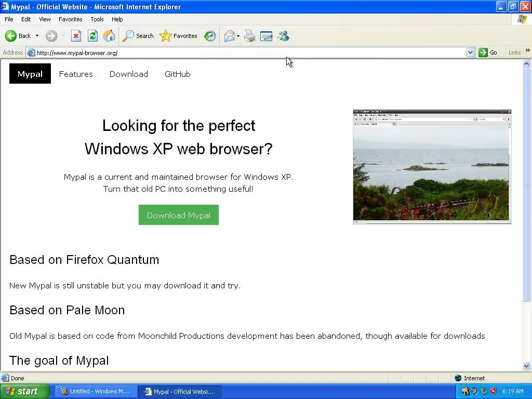
Task: Open the Forward history dropdown arrow
Action: pyautogui.click(x=63, y=36)
